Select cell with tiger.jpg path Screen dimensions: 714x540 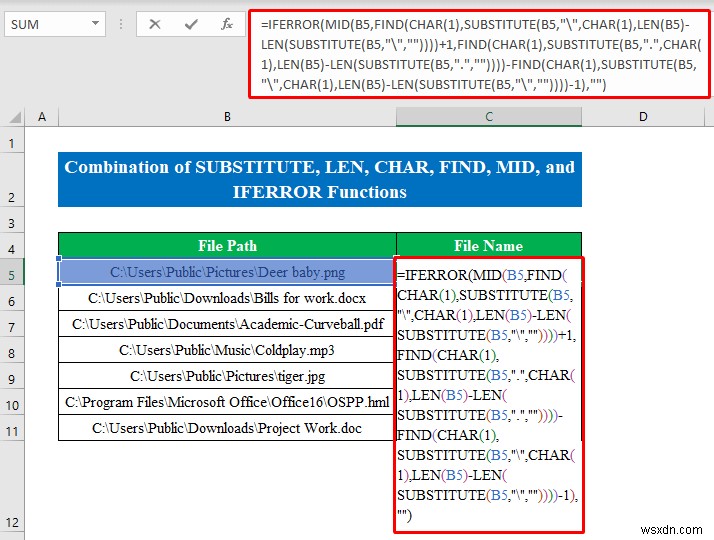227,376
